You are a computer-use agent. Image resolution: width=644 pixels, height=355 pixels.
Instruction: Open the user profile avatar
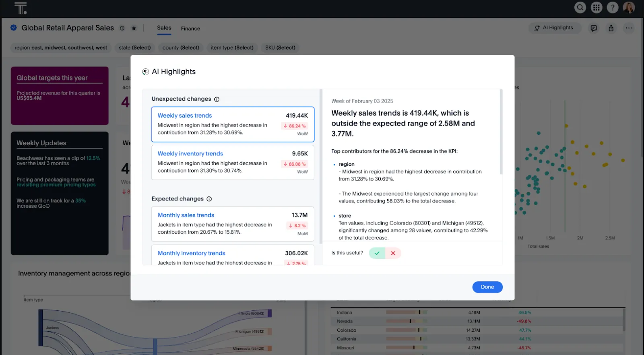click(629, 7)
